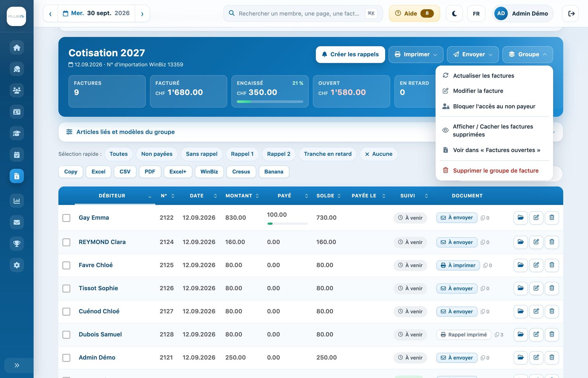
Task: Click Gay Emma payment progress bar
Action: pos(287,223)
